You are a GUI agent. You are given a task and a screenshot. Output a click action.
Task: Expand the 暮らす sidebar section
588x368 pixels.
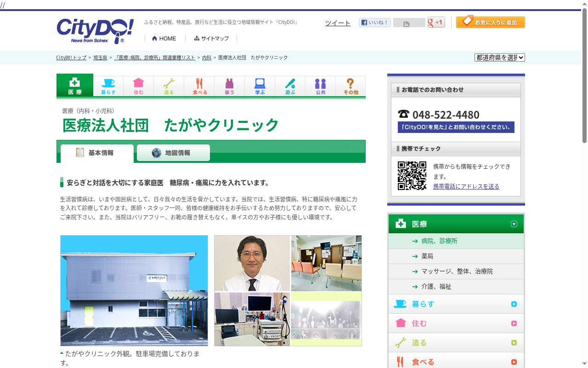point(456,304)
